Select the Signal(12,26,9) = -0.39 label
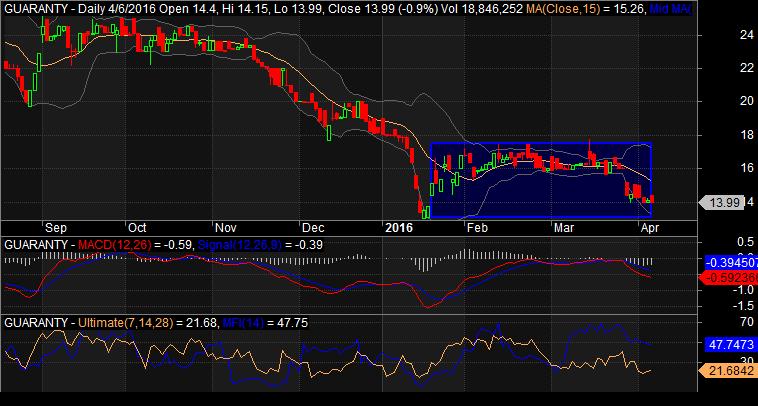 [x=260, y=245]
